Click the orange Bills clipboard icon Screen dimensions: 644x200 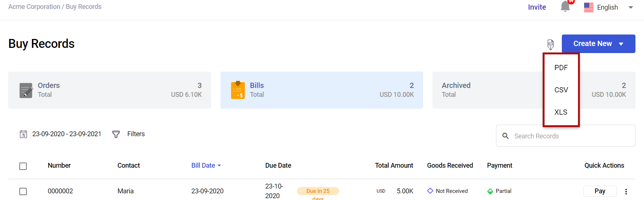[238, 90]
